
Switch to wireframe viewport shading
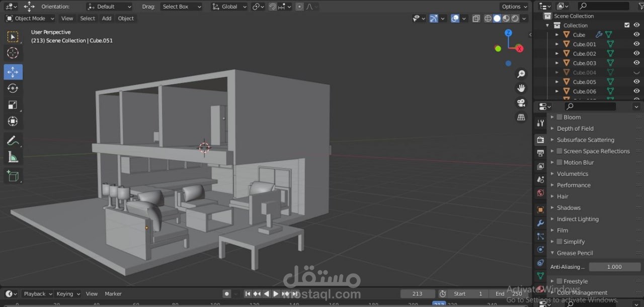coord(488,19)
